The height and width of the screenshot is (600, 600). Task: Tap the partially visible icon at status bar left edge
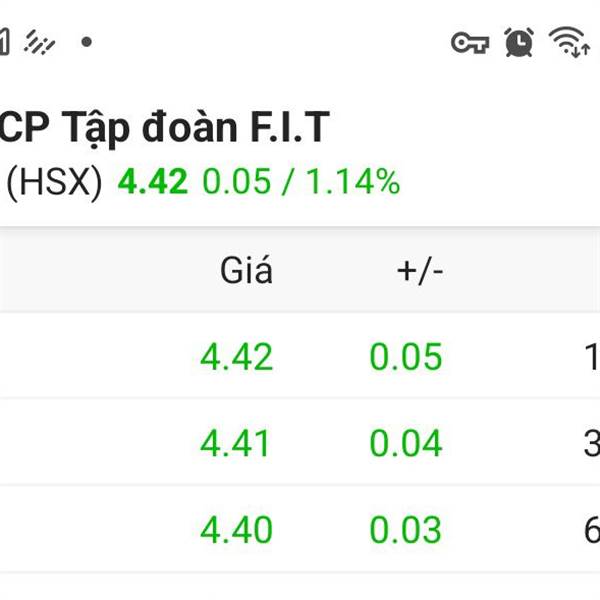click(4, 42)
